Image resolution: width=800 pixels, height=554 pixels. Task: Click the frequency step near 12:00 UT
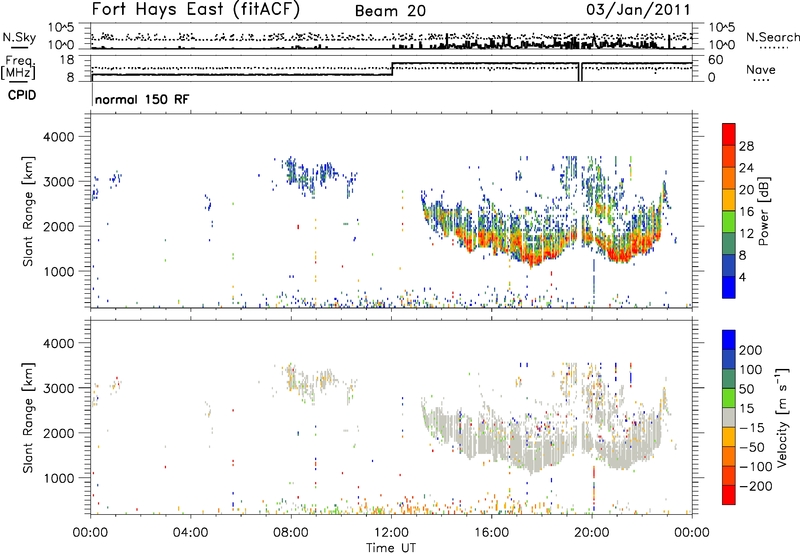(x=392, y=69)
